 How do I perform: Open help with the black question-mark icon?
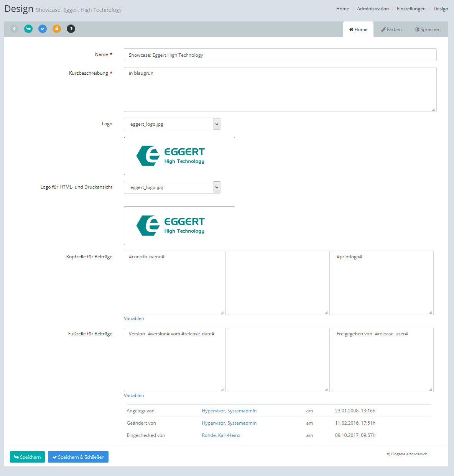pyautogui.click(x=71, y=29)
